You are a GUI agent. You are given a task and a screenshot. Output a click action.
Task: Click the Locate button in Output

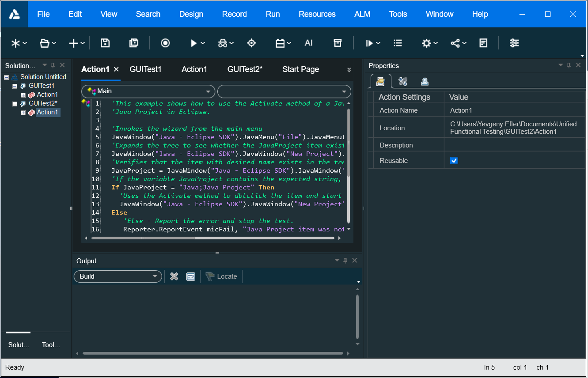pos(222,276)
